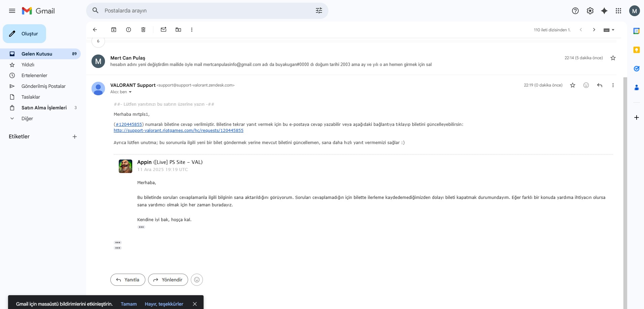
Task: Click the Gmail logo
Action: point(38,11)
